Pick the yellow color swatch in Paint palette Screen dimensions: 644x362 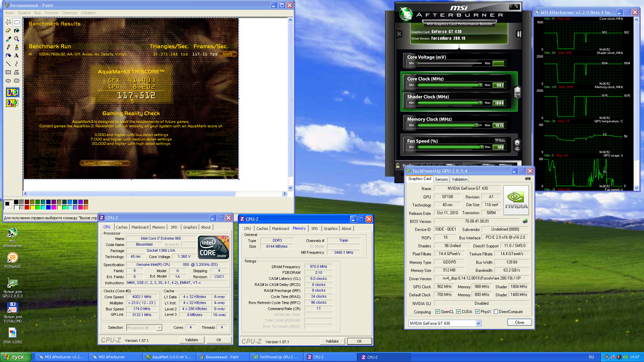[x=32, y=207]
